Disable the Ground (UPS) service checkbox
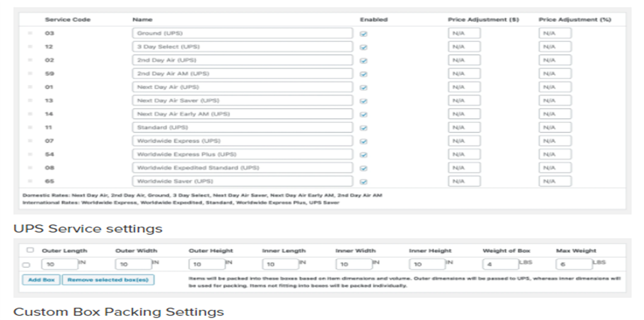The width and height of the screenshot is (644, 320). (x=364, y=34)
